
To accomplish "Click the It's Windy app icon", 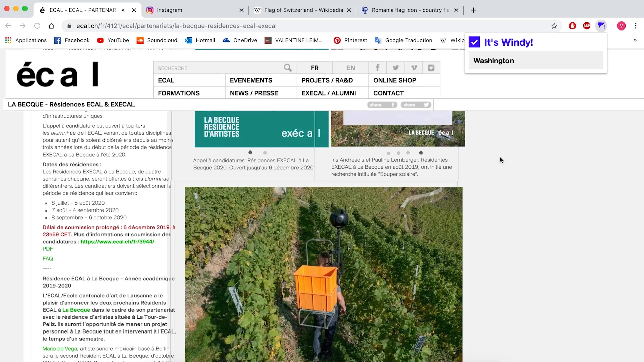I will tap(474, 42).
